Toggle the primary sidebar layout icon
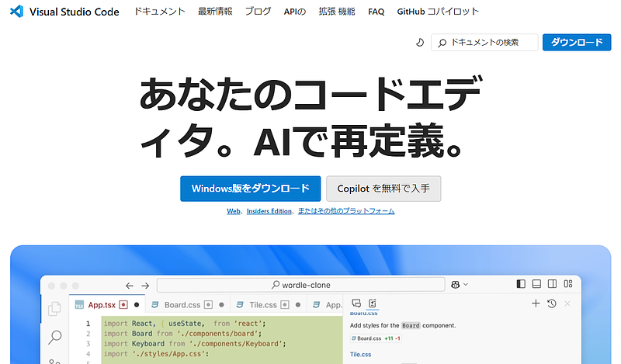This screenshot has height=364, width=621. 521,285
